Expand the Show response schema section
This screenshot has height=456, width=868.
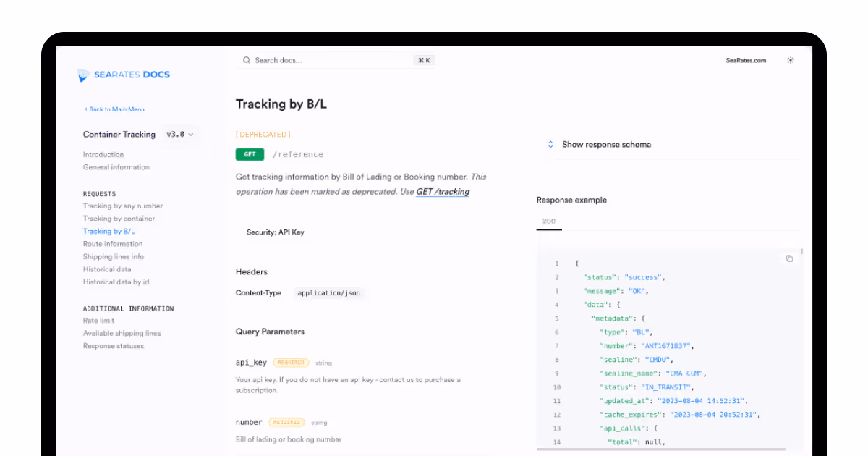[x=599, y=145]
